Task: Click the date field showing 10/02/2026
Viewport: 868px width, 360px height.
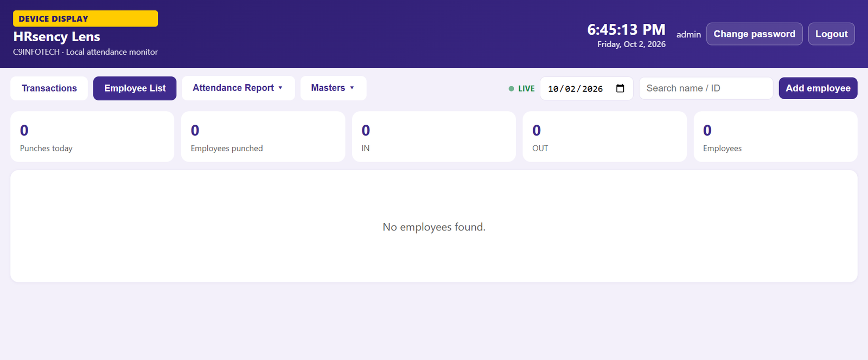Action: click(586, 88)
